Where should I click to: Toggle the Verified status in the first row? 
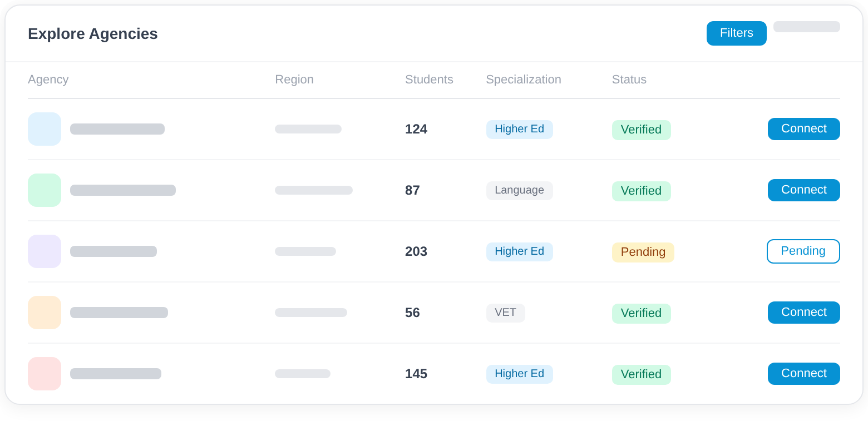(x=641, y=130)
